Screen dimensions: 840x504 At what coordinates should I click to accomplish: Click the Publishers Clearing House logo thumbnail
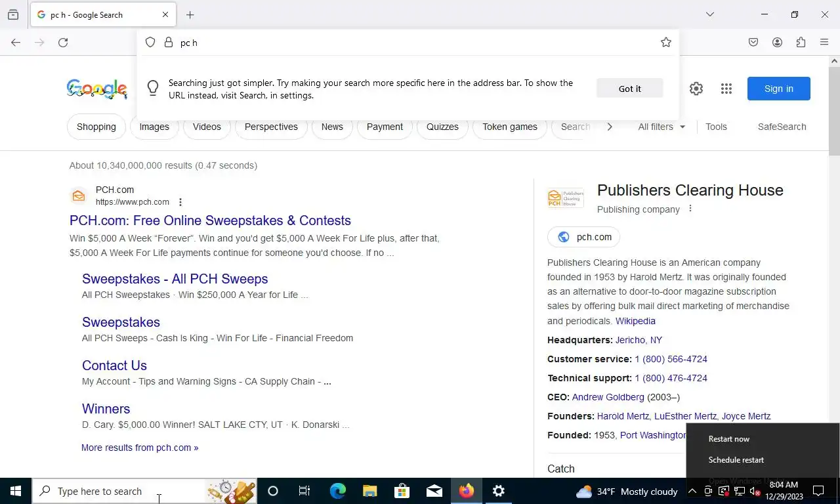click(x=565, y=198)
